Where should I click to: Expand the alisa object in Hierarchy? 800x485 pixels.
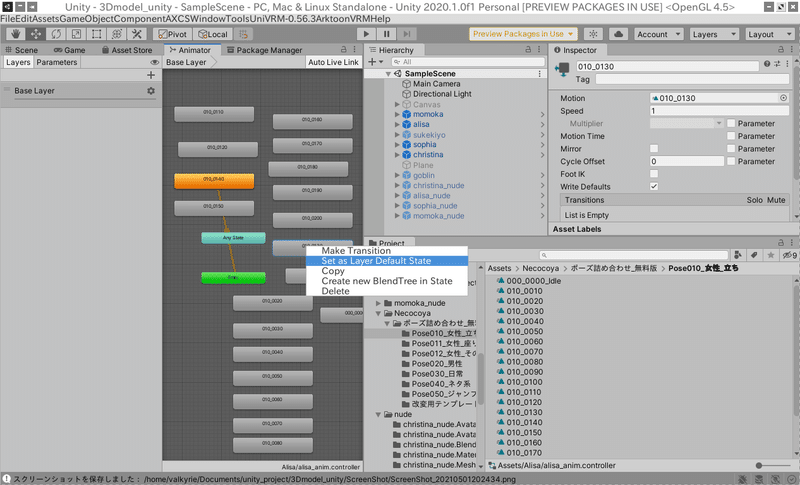pos(397,124)
